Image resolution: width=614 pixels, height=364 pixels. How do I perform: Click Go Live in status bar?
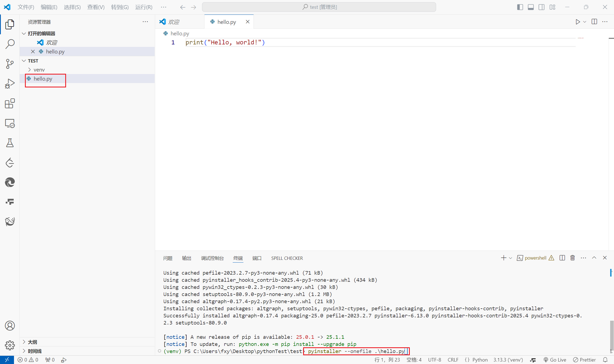pyautogui.click(x=555, y=360)
